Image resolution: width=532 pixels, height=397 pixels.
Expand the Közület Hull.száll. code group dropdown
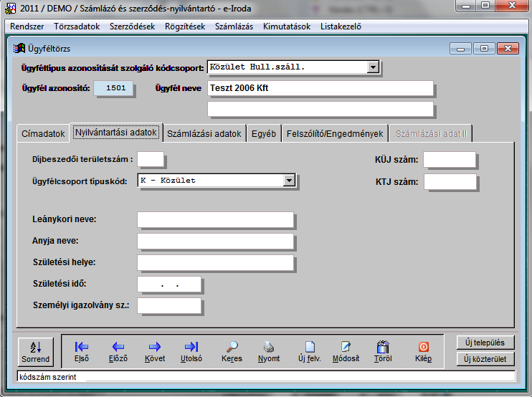pos(372,67)
